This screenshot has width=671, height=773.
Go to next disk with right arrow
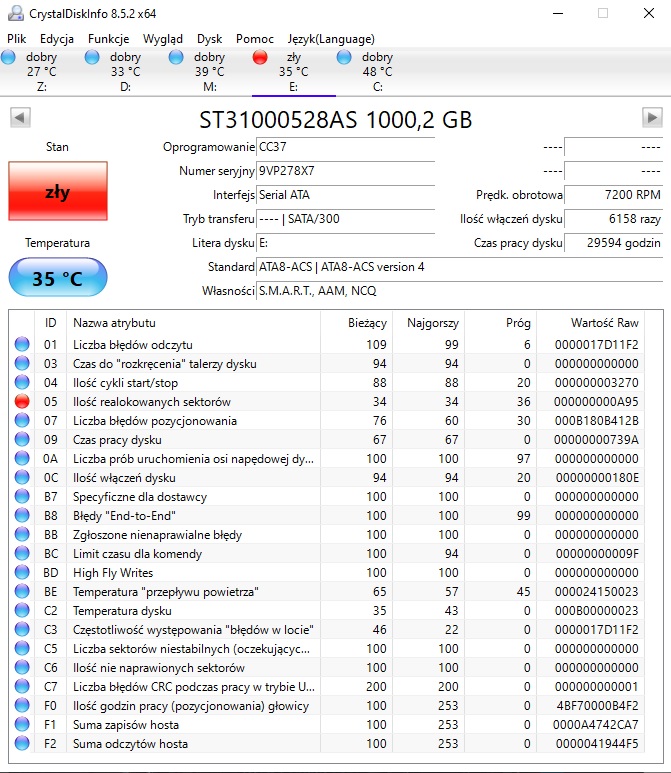click(x=652, y=117)
